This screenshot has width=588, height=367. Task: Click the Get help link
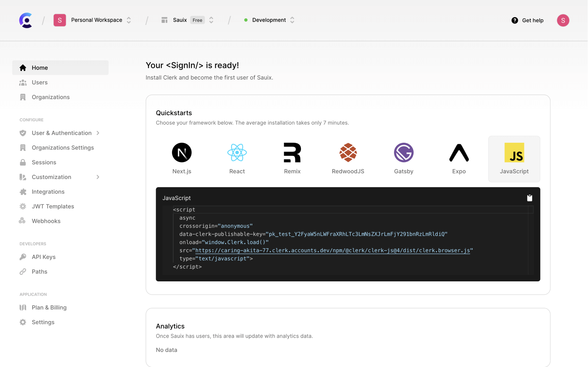533,20
